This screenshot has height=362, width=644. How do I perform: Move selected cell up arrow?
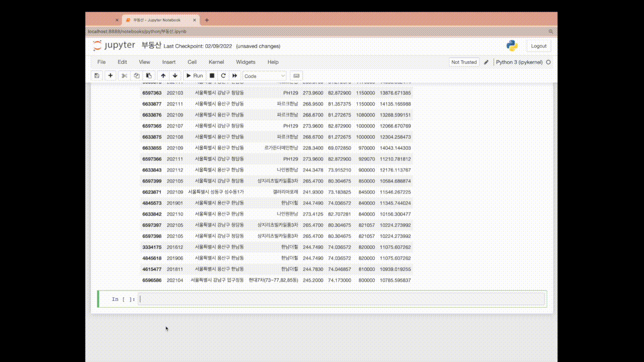point(163,75)
